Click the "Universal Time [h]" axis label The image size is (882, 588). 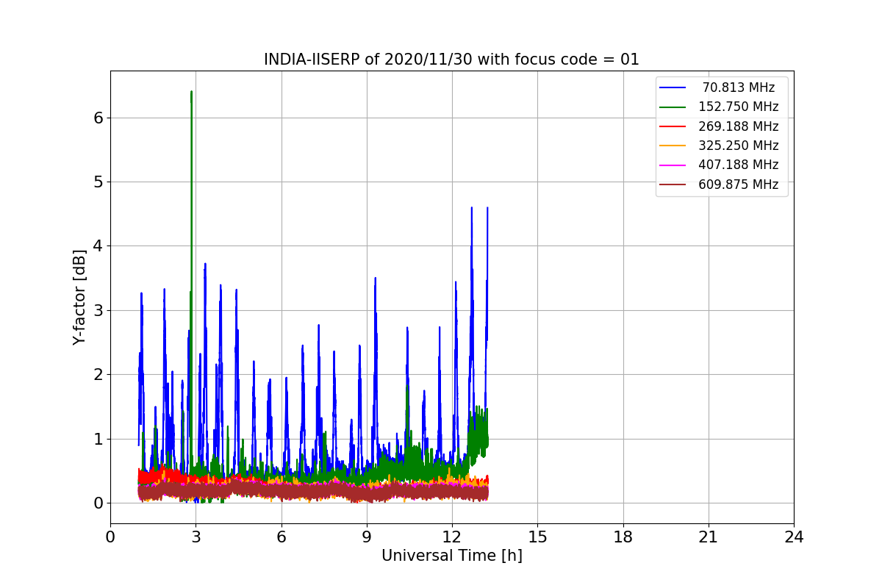pyautogui.click(x=451, y=556)
